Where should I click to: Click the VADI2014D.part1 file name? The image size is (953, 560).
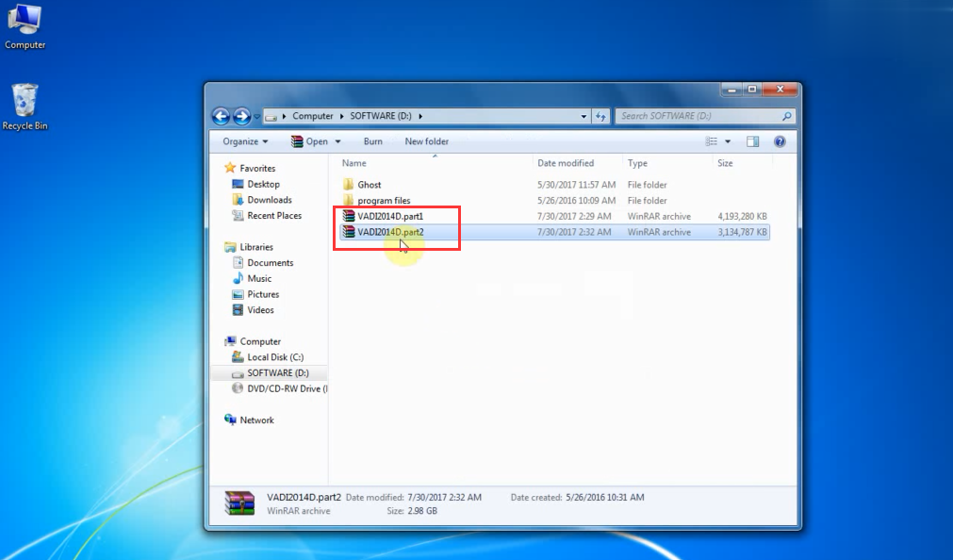390,217
